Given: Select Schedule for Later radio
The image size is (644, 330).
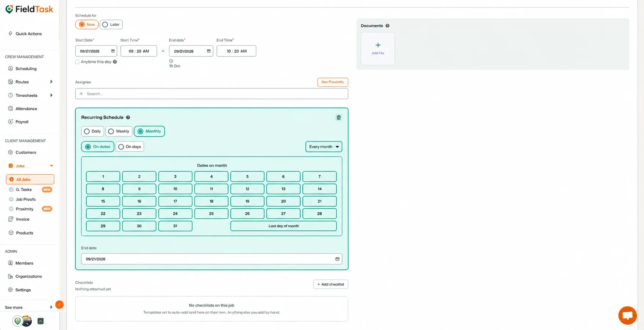Looking at the screenshot, I should [111, 25].
